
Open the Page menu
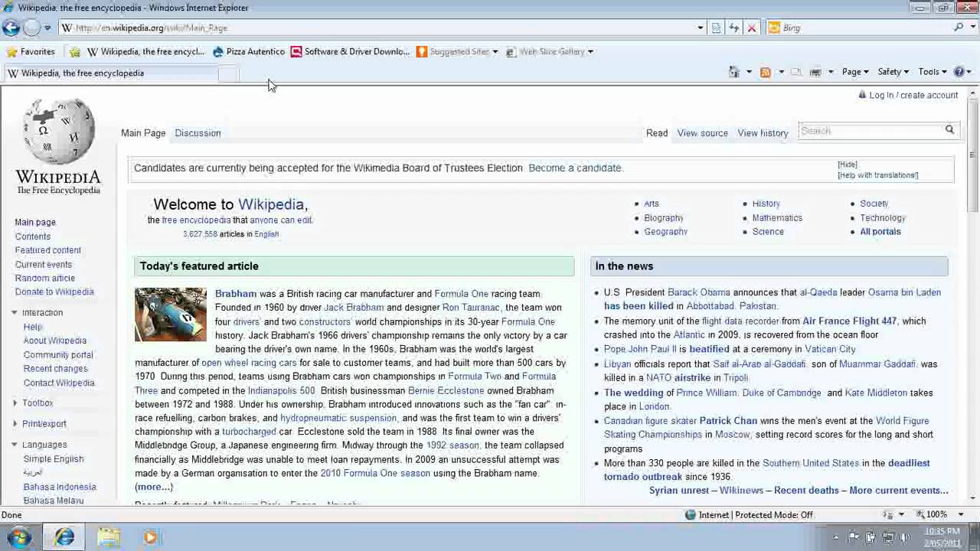[x=855, y=71]
